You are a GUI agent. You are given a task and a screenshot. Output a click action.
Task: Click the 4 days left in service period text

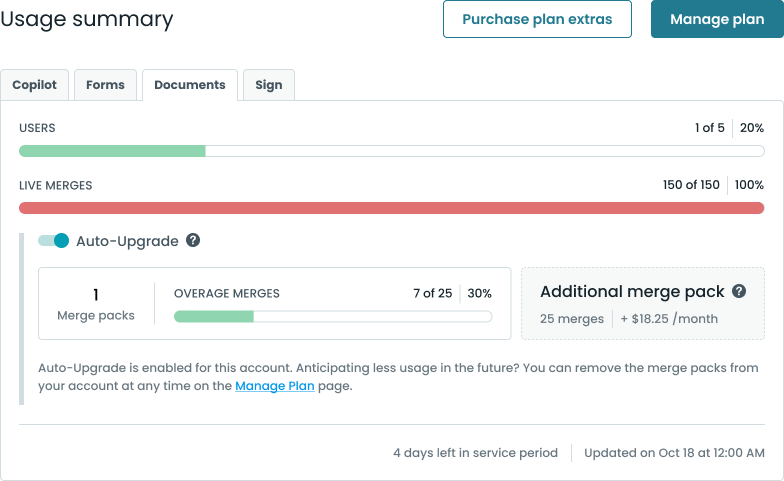pos(475,453)
